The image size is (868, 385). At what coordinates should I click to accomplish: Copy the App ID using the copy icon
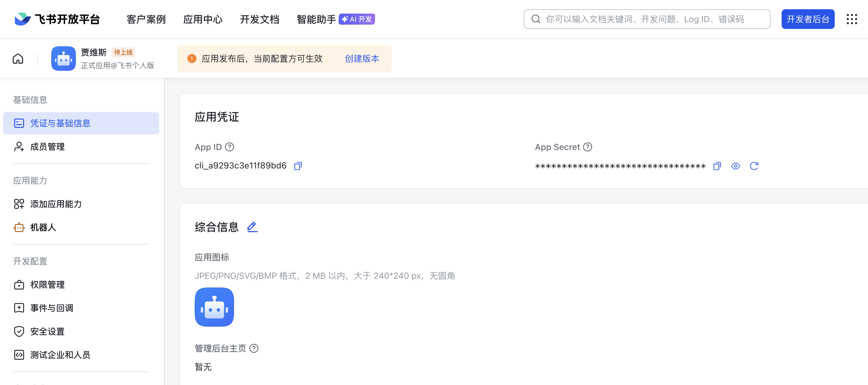click(x=298, y=166)
